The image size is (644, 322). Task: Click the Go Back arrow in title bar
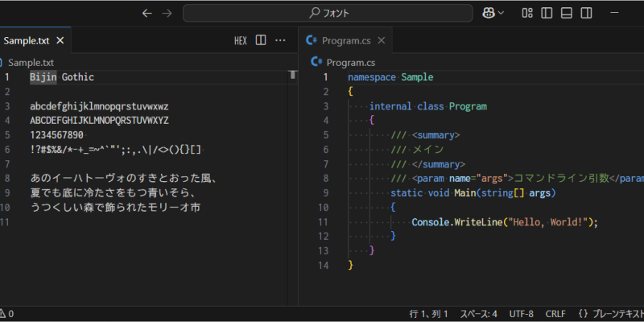(x=147, y=13)
